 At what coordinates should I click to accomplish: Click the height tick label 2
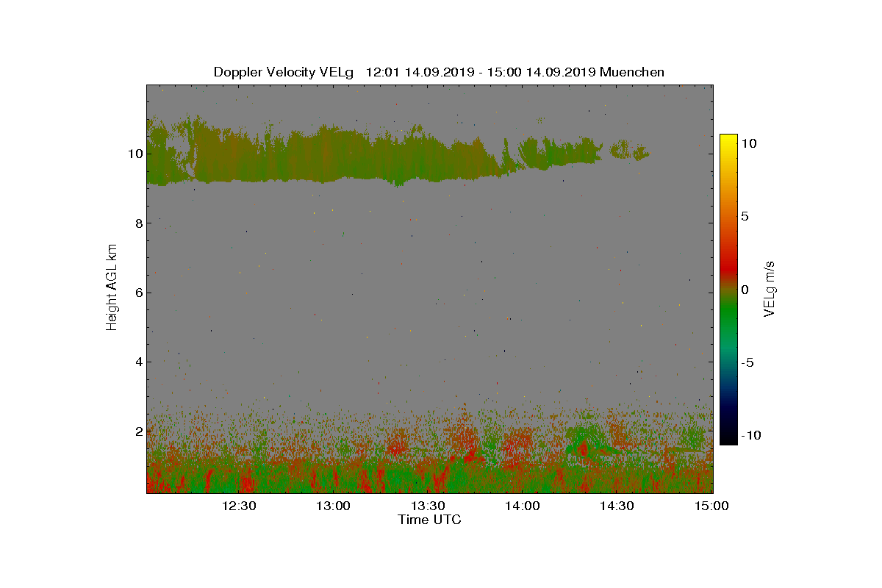coord(137,431)
